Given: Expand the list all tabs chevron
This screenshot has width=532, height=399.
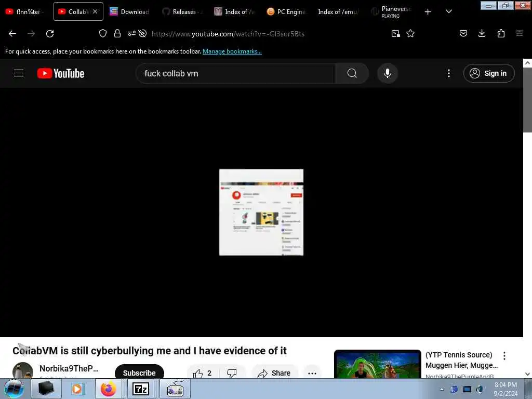Looking at the screenshot, I should [448, 11].
